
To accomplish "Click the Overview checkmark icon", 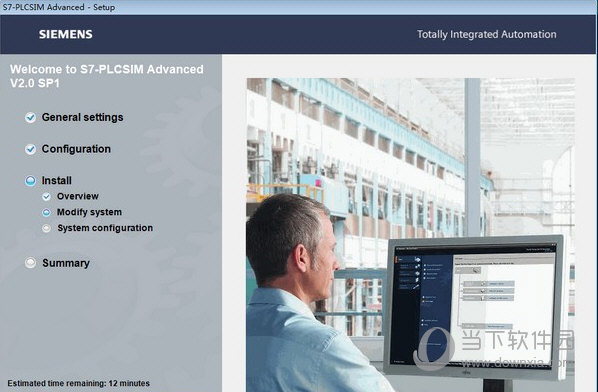I will point(46,197).
